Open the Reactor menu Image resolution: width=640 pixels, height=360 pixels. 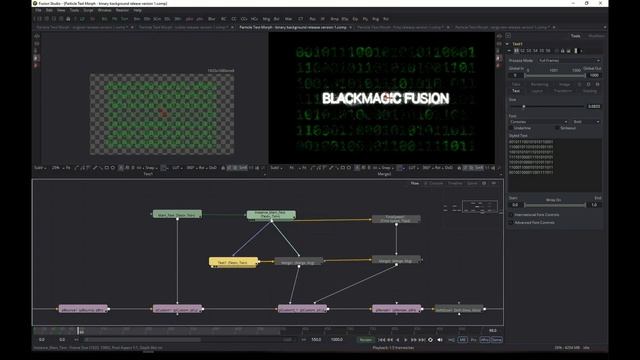122,10
